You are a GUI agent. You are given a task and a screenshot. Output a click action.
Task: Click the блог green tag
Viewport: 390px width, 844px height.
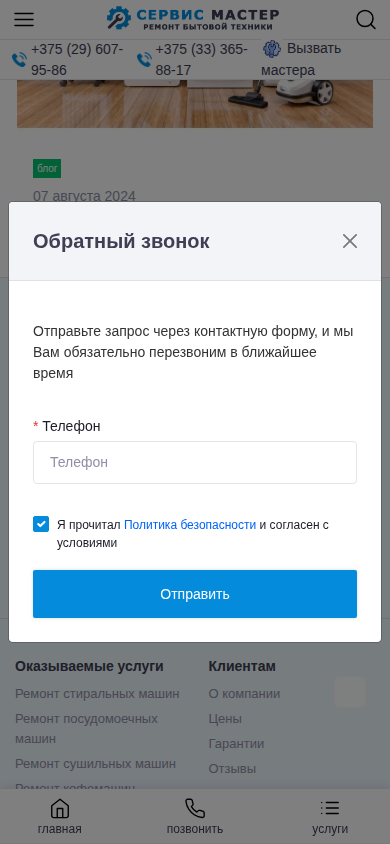coord(47,168)
